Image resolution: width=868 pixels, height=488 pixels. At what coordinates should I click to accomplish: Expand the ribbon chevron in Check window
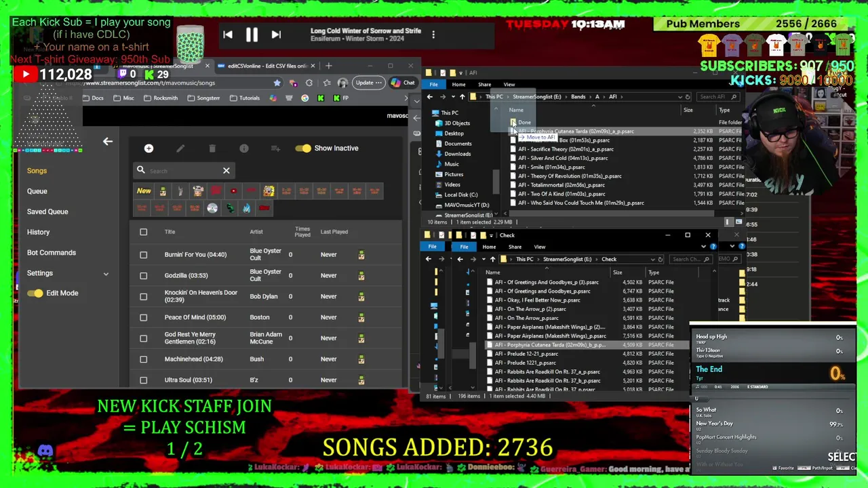tap(703, 247)
